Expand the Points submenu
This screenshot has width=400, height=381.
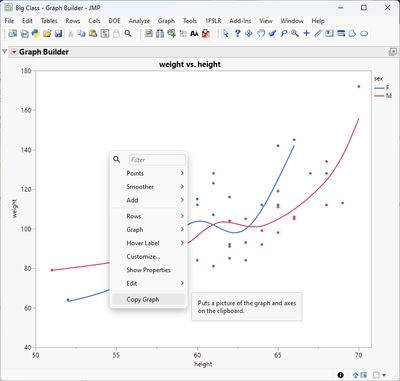point(149,173)
